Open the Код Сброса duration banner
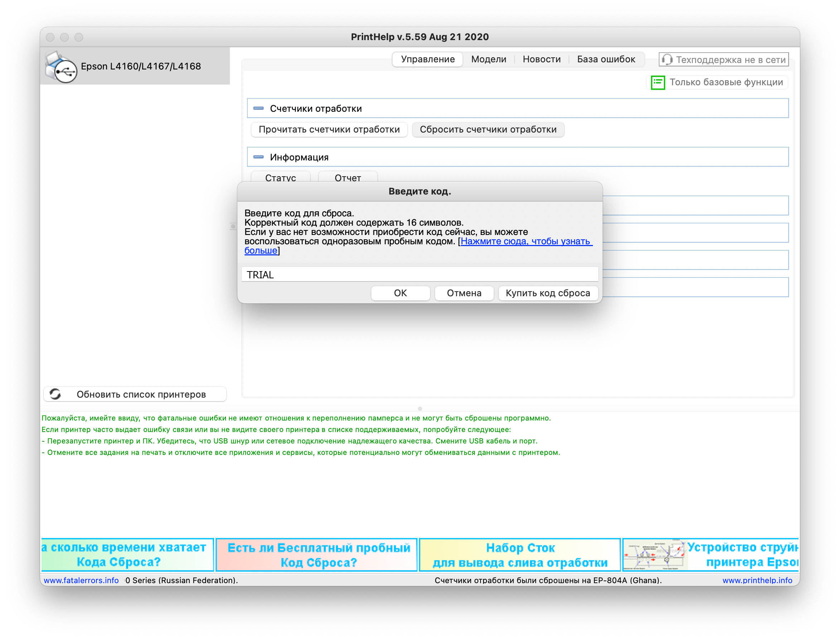Viewport: 840px width, 639px height. [127, 554]
